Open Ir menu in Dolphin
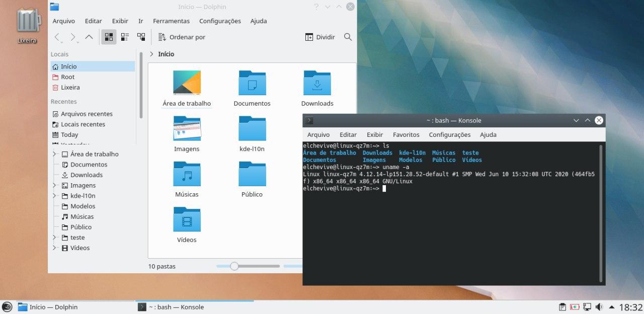This screenshot has height=314, width=644. [141, 21]
